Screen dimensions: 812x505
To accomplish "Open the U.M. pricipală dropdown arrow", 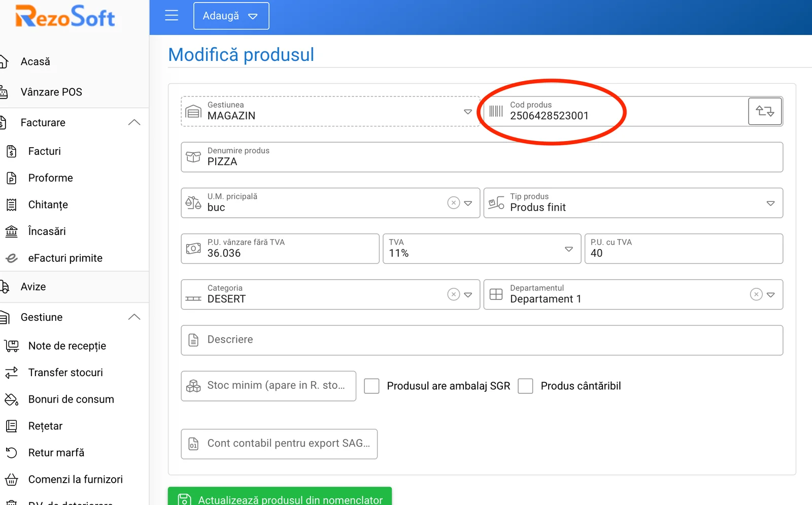I will 468,203.
